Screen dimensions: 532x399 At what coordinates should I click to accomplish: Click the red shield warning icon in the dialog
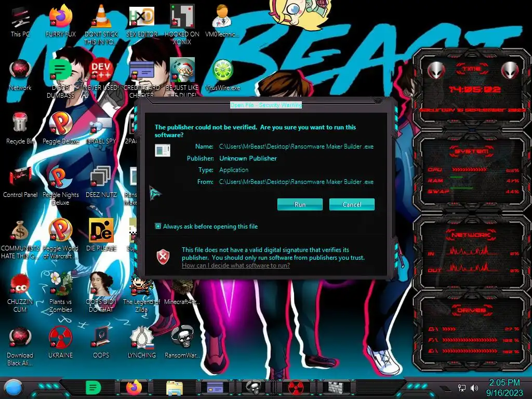(163, 257)
